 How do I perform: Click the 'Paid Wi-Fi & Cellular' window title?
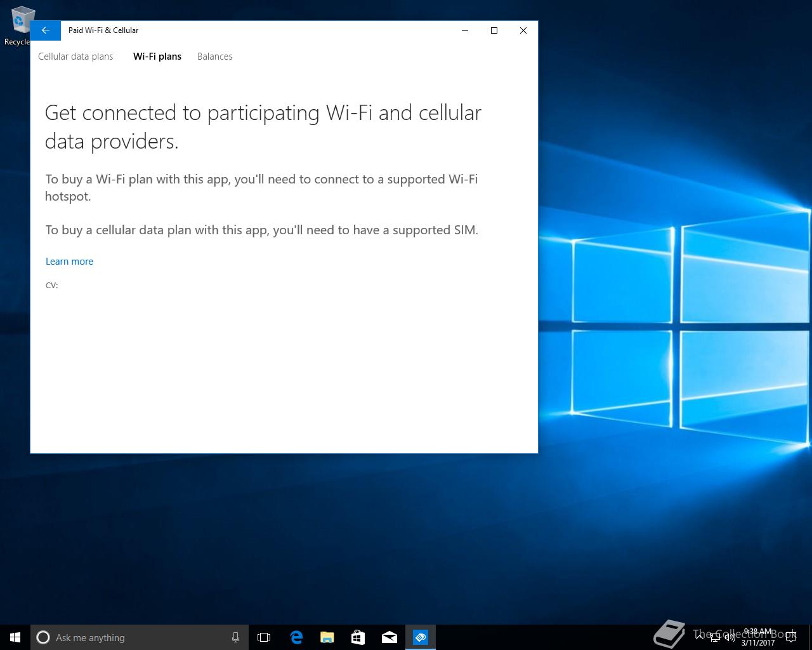point(103,30)
